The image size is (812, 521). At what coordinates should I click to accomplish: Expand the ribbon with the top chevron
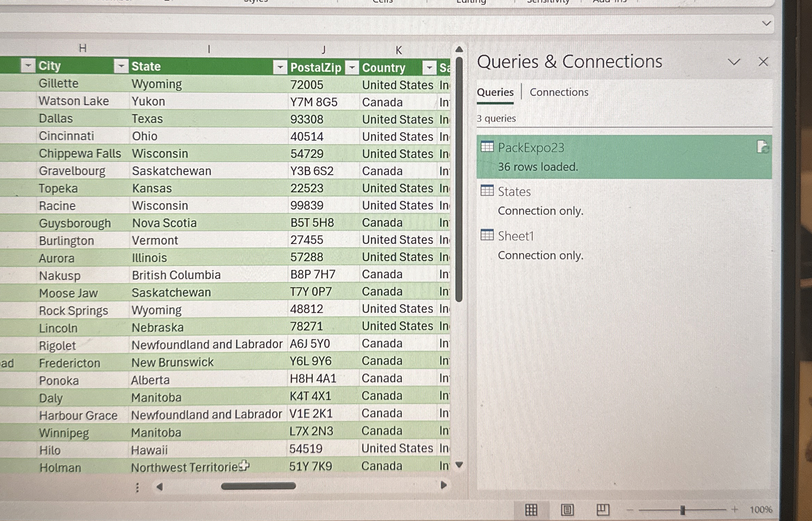coord(766,23)
